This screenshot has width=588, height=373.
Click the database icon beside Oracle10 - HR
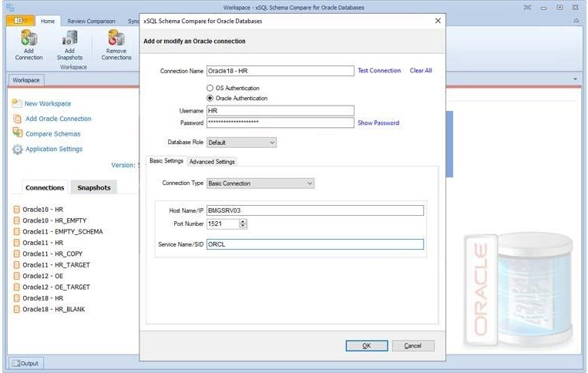[x=16, y=209]
